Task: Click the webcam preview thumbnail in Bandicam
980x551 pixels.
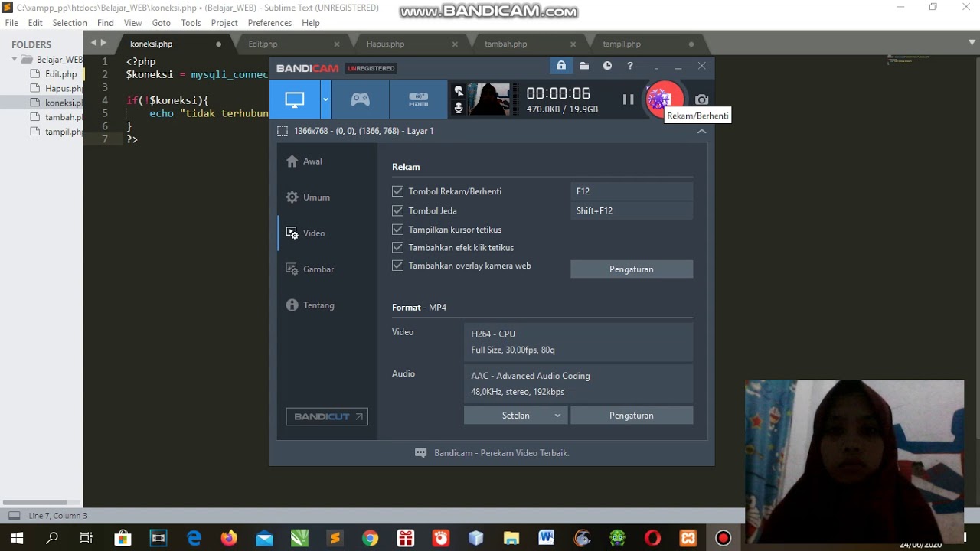Action: tap(488, 99)
